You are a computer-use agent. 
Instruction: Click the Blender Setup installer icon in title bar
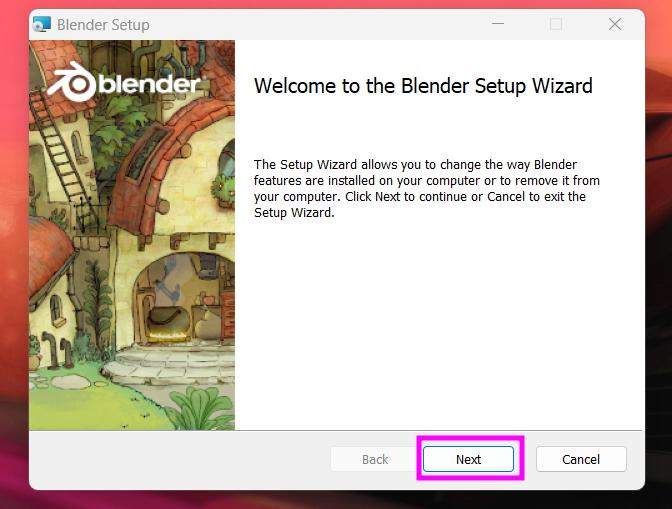point(42,24)
